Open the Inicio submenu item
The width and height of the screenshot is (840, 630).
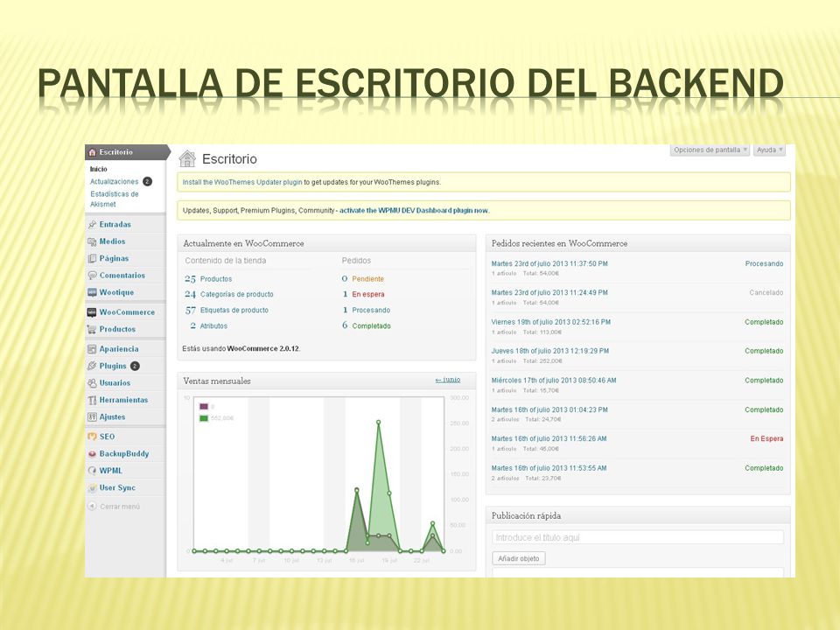(99, 169)
